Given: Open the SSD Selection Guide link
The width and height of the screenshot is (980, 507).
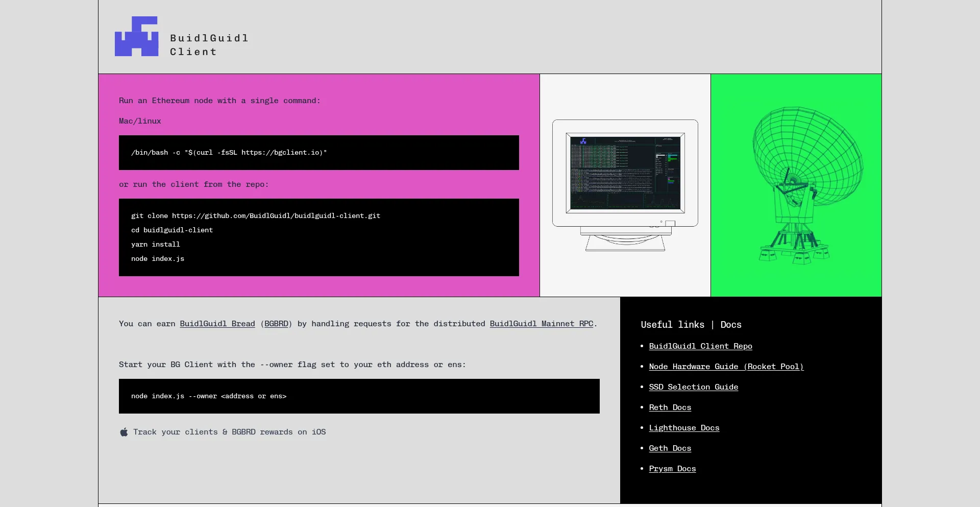Looking at the screenshot, I should click(x=694, y=387).
